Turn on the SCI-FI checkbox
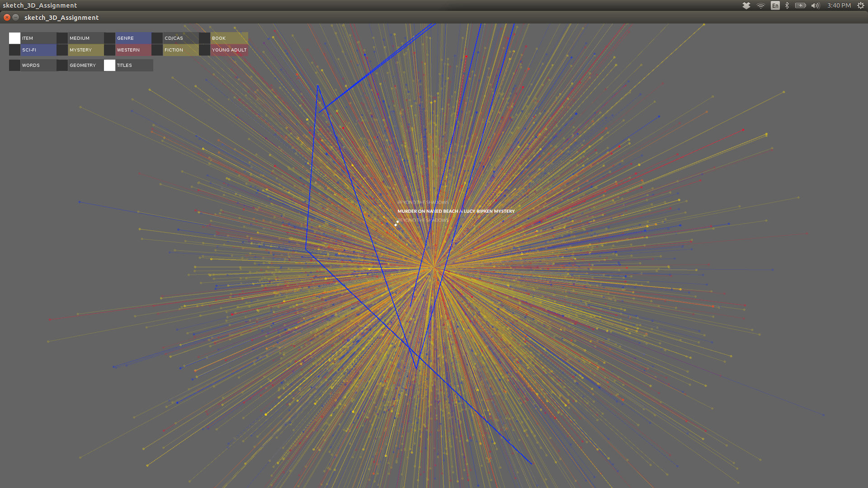868x488 pixels. pyautogui.click(x=14, y=50)
